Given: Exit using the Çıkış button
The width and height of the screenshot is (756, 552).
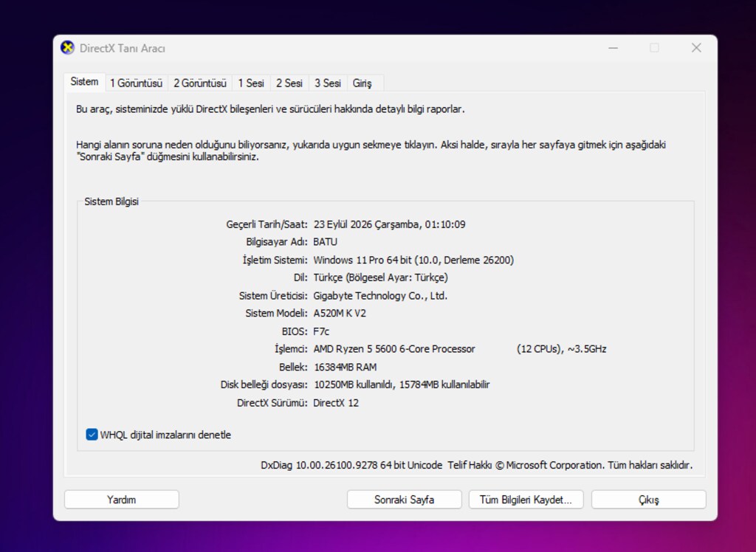Looking at the screenshot, I should pyautogui.click(x=648, y=500).
